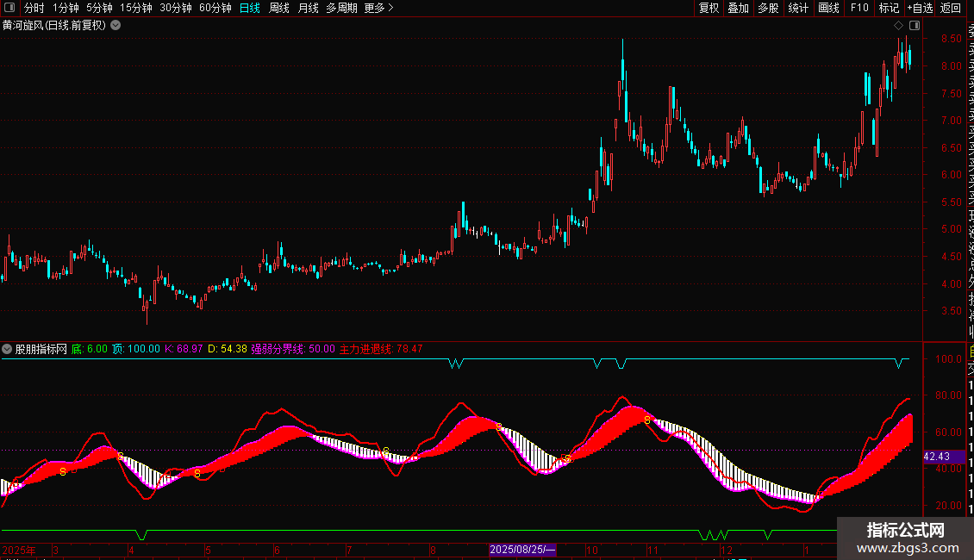The height and width of the screenshot is (560, 974).
Task: Switch to 月线 monthly chart
Action: pyautogui.click(x=308, y=8)
